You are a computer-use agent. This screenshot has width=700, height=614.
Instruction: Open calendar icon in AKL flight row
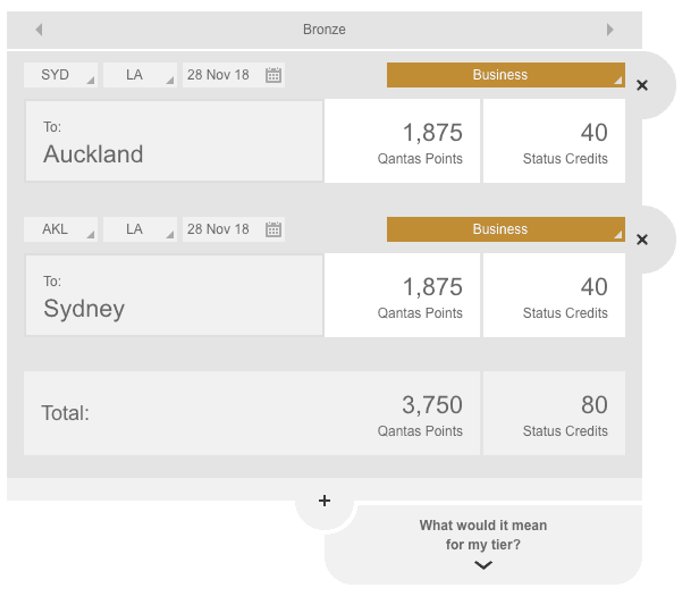tap(273, 229)
